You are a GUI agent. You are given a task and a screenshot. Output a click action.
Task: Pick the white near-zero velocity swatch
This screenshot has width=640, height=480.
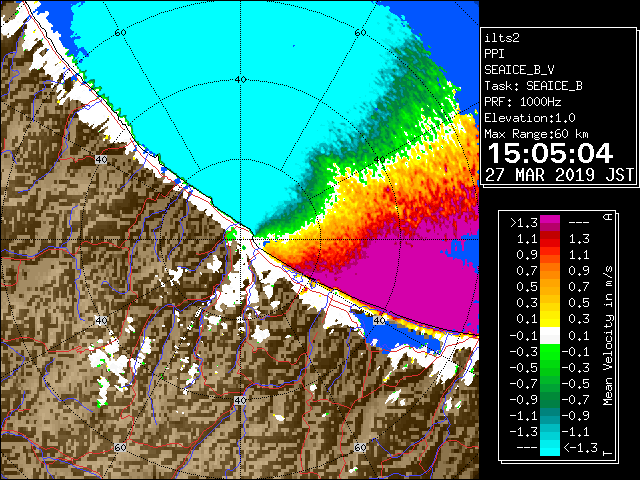click(x=550, y=336)
